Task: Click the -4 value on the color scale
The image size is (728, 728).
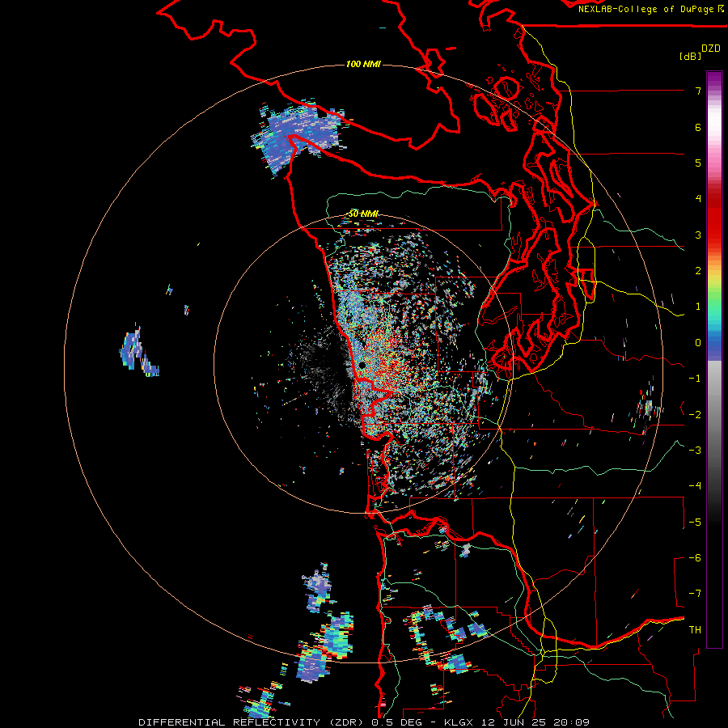Action: [695, 486]
